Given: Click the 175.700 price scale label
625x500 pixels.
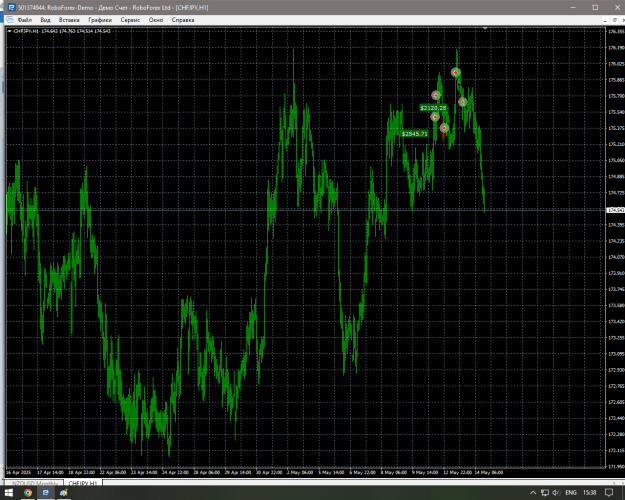Looking at the screenshot, I should pos(616,96).
